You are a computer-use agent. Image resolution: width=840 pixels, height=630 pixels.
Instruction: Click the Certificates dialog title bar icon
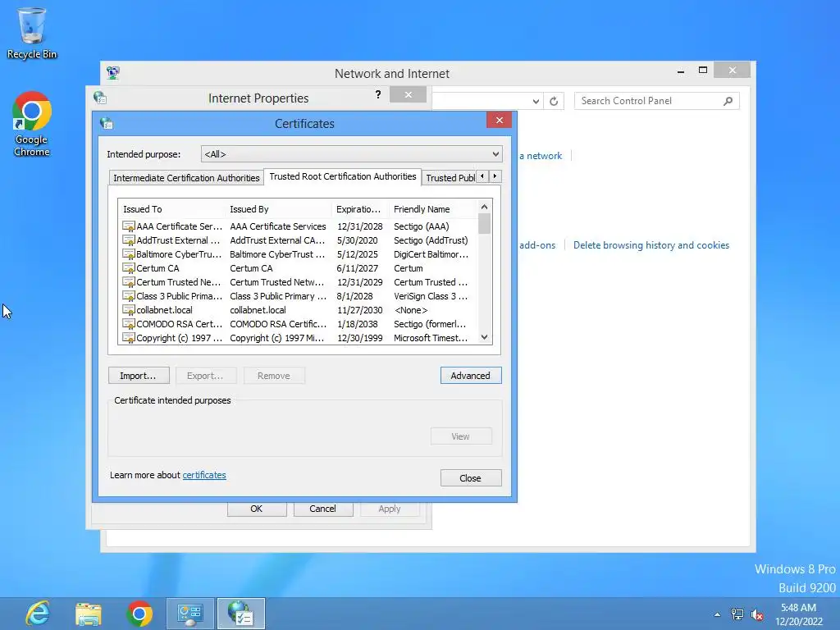click(x=107, y=123)
